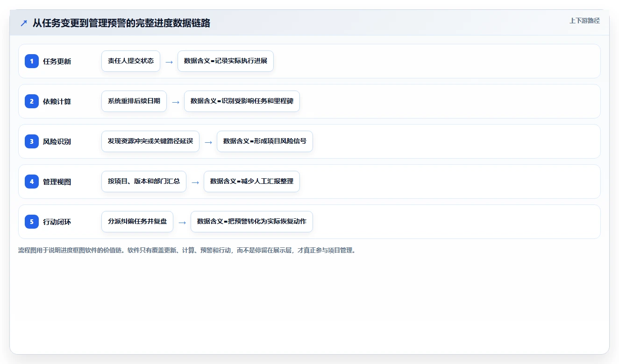Click the arrow after 分派纠偏任务并复盘
The image size is (619, 364).
pos(182,223)
